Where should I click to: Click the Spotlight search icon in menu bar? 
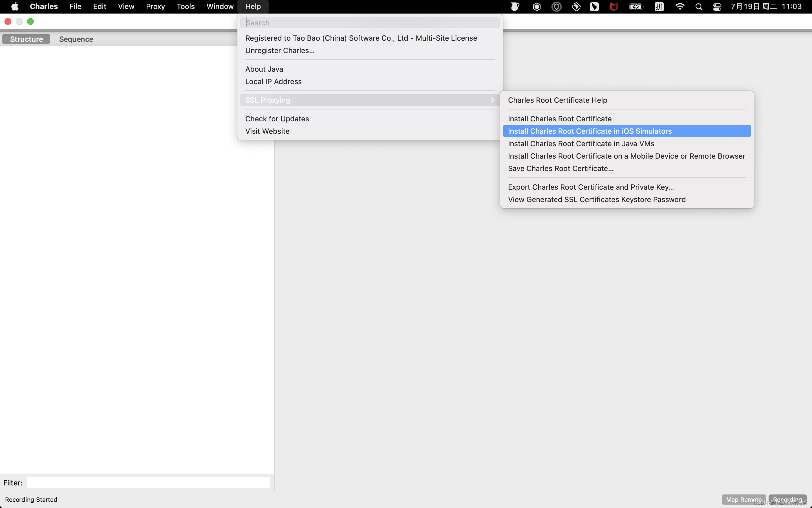click(699, 7)
